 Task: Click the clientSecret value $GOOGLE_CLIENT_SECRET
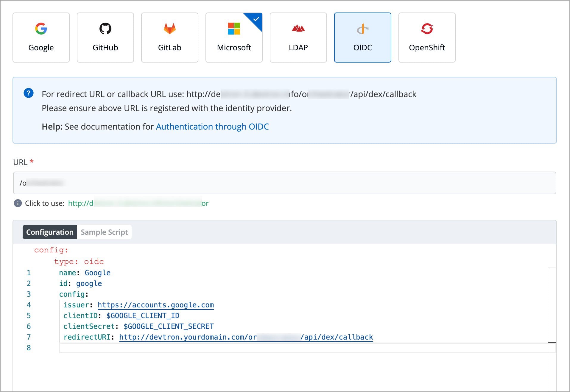[169, 326]
